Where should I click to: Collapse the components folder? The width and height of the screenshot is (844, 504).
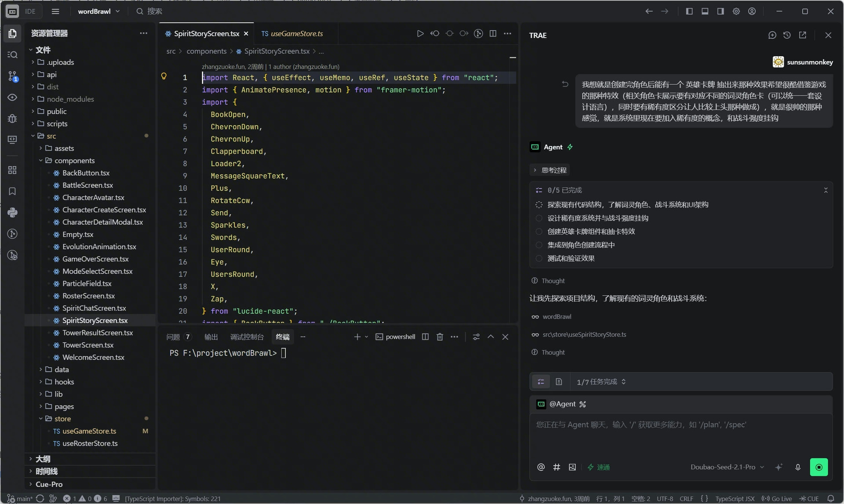(x=74, y=160)
